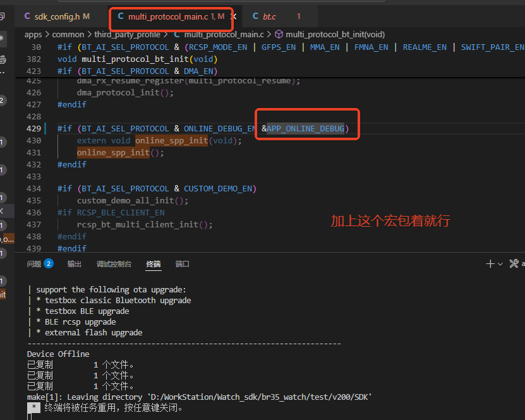
Task: Click 'extern' keyword on line 430
Action: click(92, 141)
